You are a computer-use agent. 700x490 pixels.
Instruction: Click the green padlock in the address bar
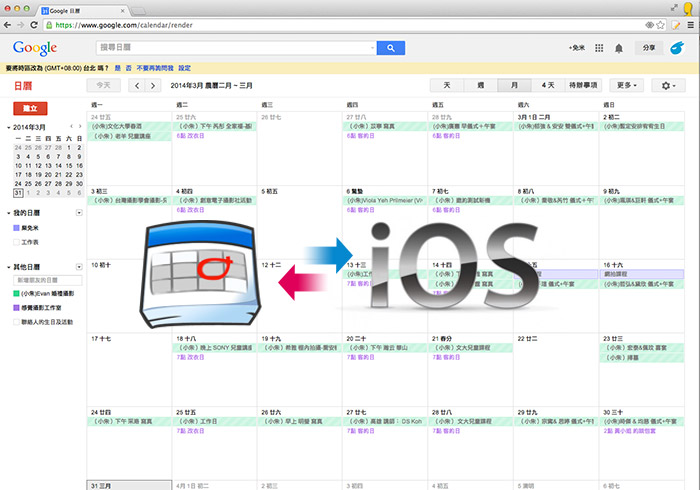pos(49,25)
